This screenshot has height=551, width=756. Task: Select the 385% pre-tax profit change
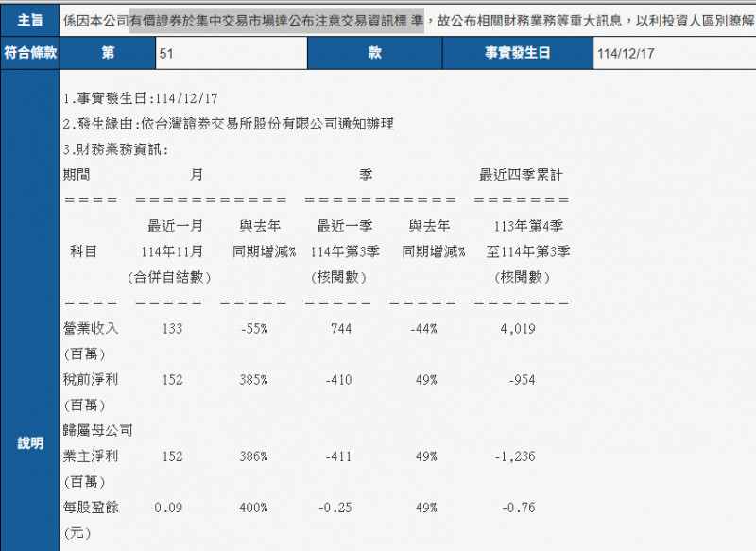coord(254,379)
